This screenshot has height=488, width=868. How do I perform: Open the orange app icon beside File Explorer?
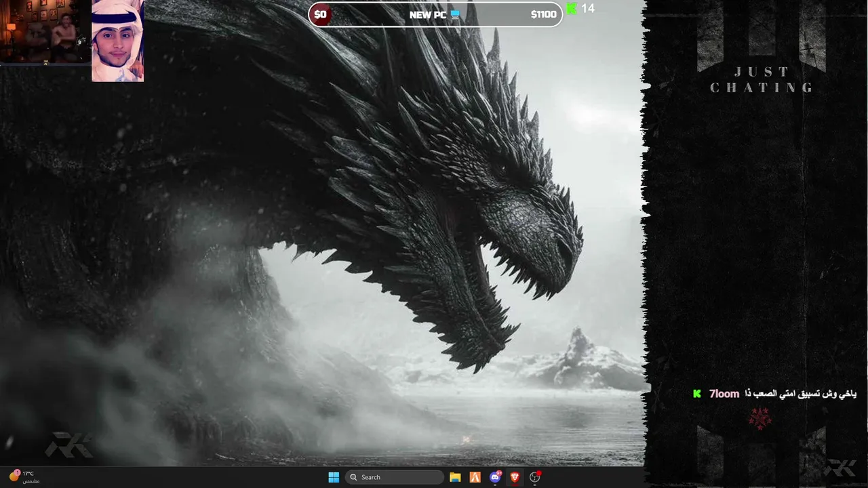[x=475, y=477]
